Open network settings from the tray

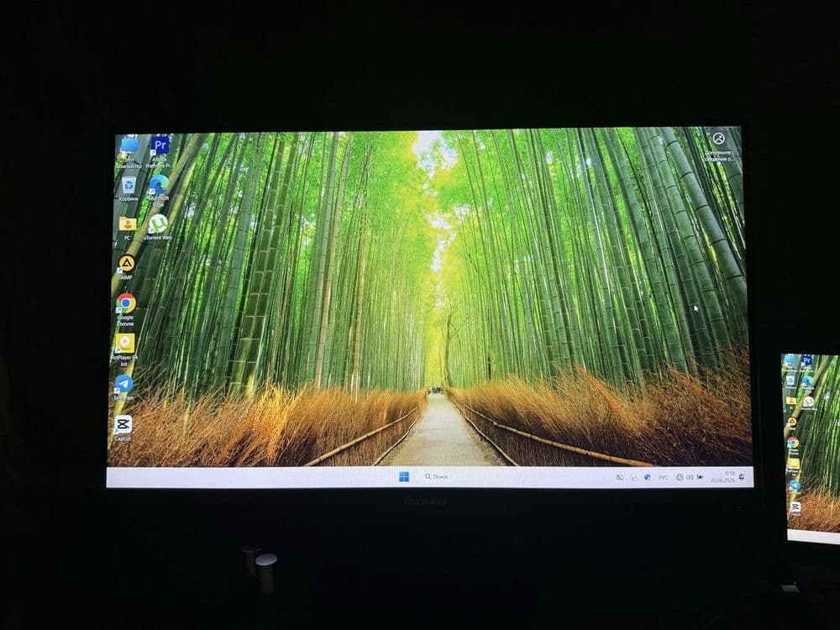click(680, 477)
